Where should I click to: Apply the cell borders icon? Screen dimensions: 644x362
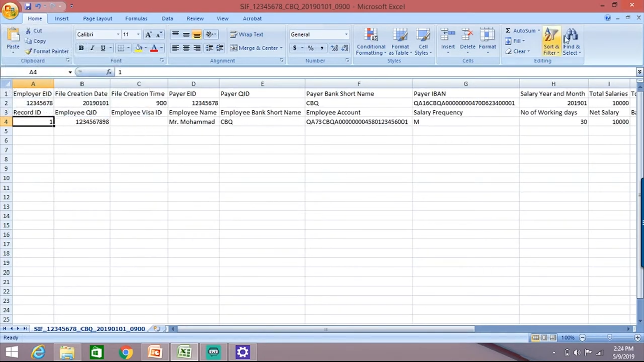[x=120, y=48]
